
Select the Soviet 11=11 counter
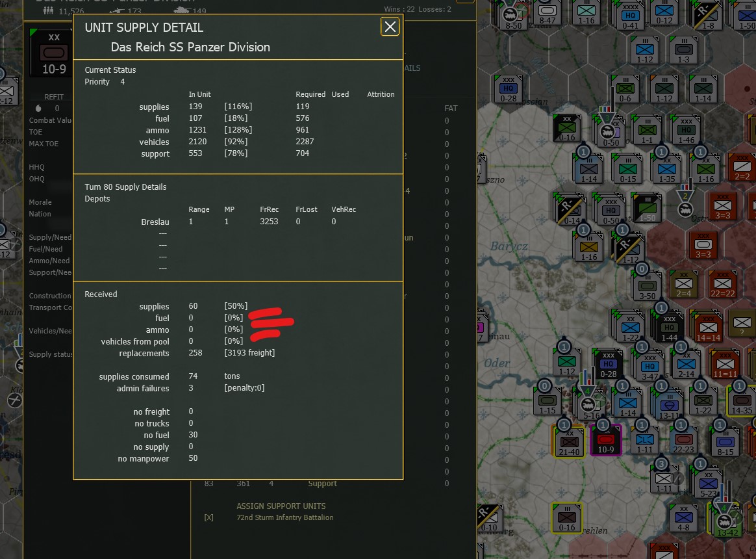(725, 365)
